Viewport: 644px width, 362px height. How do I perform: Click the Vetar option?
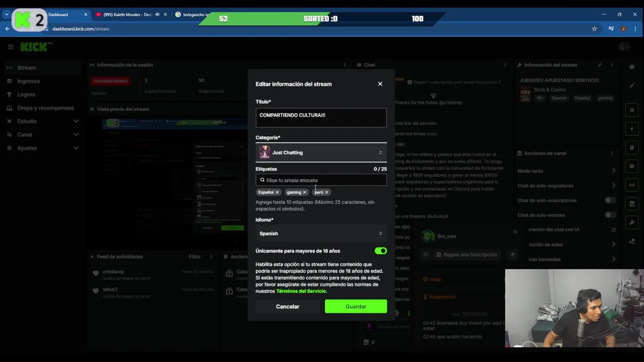(432, 279)
